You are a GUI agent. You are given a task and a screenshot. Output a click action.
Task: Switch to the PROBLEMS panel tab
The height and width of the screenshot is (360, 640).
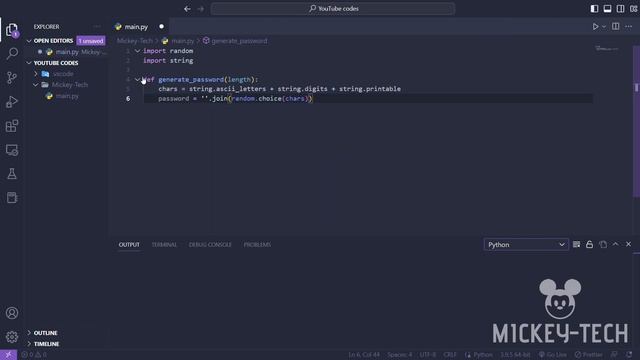(x=257, y=244)
